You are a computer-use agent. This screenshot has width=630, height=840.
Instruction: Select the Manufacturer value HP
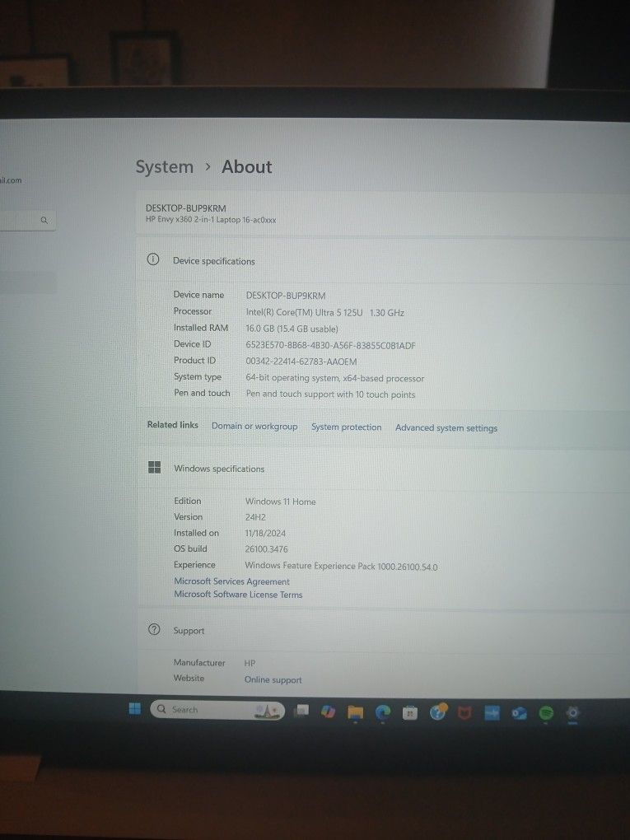point(250,663)
